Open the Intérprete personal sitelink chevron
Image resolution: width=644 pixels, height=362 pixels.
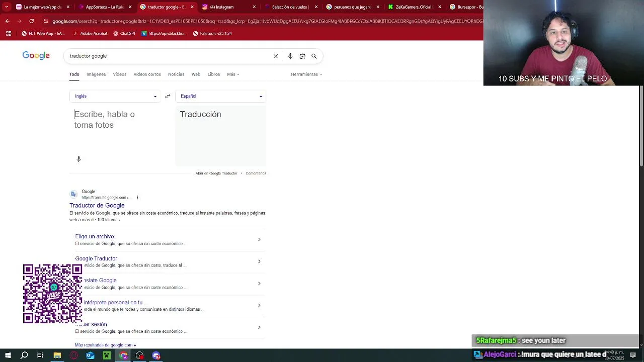coord(259,306)
